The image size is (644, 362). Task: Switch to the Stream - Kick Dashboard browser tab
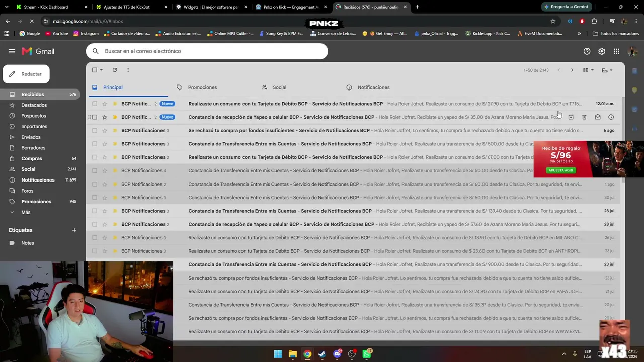pos(50,7)
